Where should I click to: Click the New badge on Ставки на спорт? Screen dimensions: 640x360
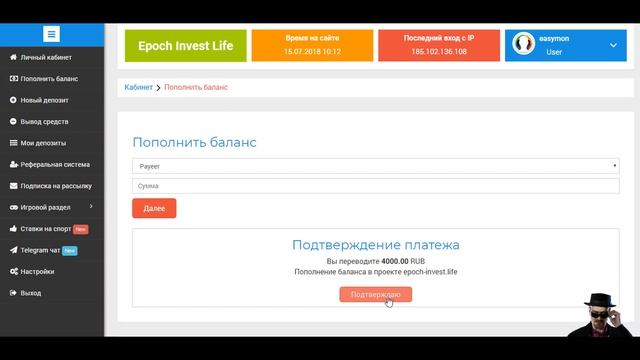(x=81, y=229)
